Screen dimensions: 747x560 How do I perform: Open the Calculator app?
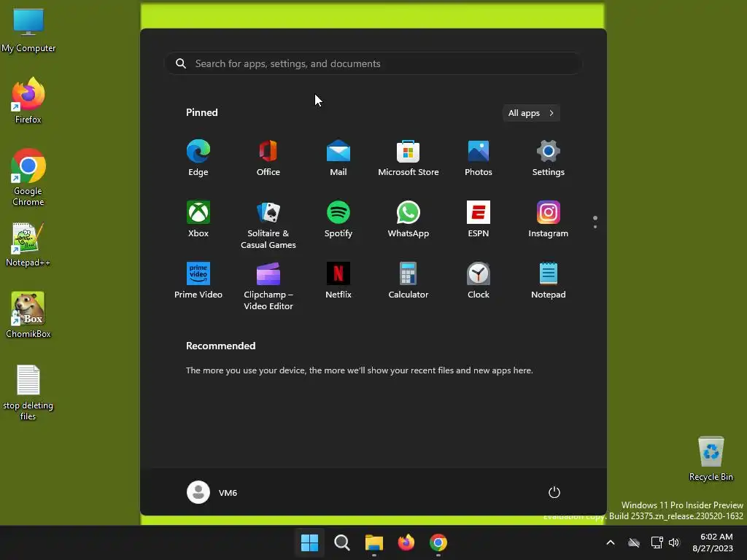pos(409,281)
